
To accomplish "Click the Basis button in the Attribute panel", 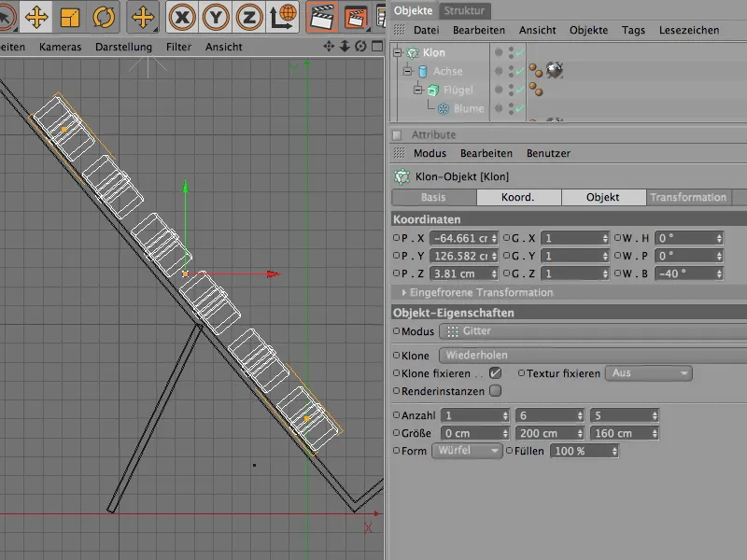I will point(433,197).
